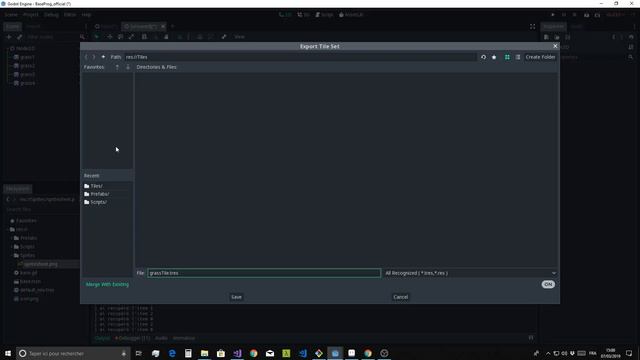
Task: Switch to Script workspace button
Action: [x=324, y=15]
